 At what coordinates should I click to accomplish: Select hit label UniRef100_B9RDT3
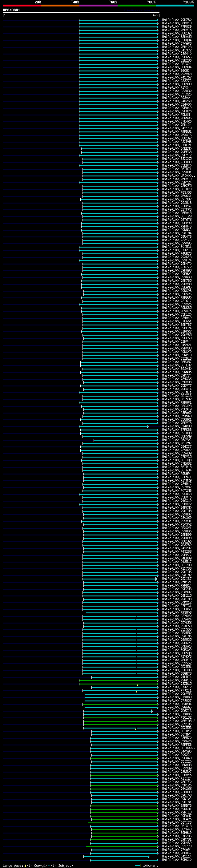tap(177, 806)
